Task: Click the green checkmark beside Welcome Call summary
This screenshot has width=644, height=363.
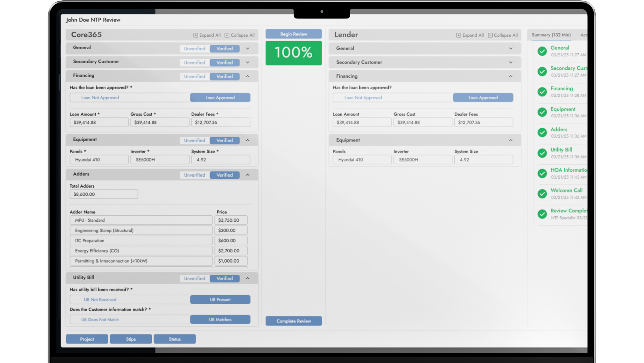Action: tap(542, 194)
